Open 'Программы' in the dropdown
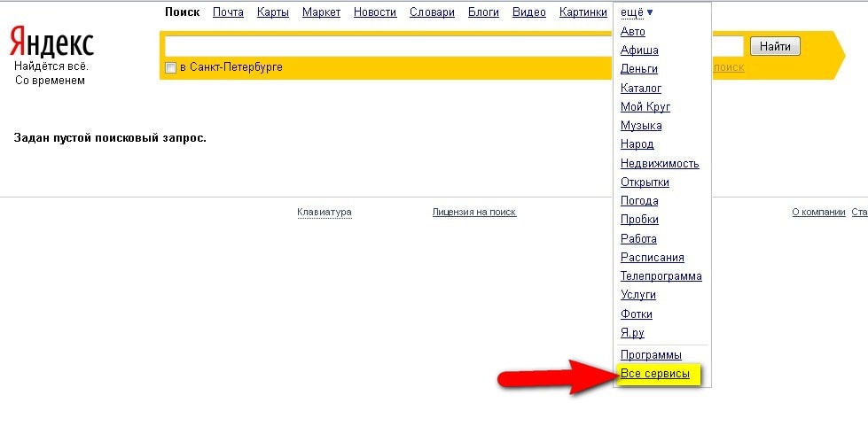The height and width of the screenshot is (434, 868). [651, 355]
